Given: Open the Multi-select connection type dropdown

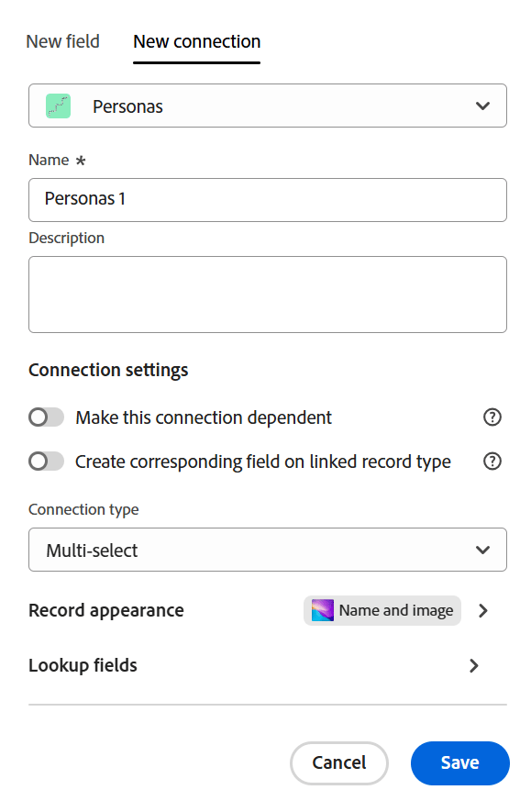Looking at the screenshot, I should [x=268, y=550].
